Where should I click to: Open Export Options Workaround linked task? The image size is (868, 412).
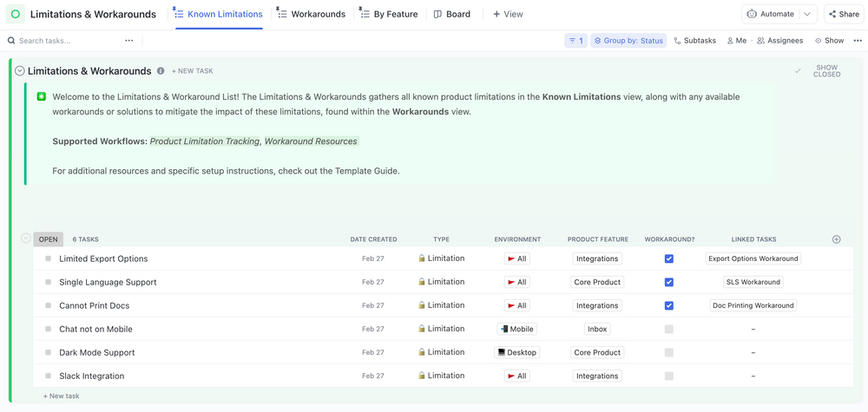click(x=753, y=258)
